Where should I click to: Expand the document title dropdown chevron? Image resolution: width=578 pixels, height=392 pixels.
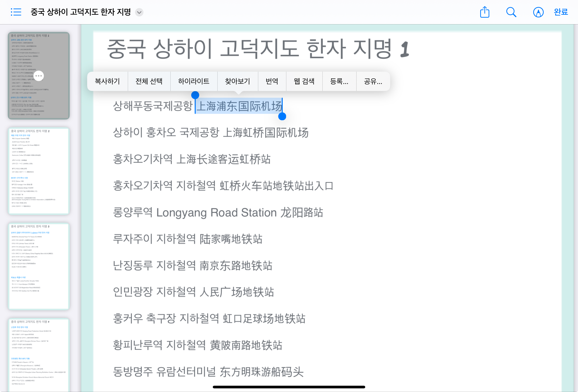(139, 12)
